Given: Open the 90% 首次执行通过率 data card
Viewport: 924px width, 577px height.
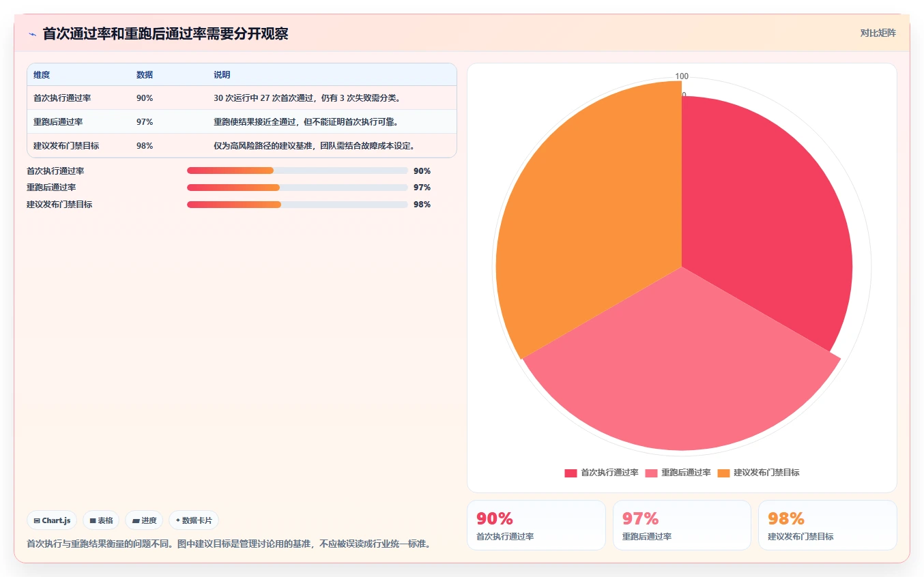Looking at the screenshot, I should pos(536,525).
